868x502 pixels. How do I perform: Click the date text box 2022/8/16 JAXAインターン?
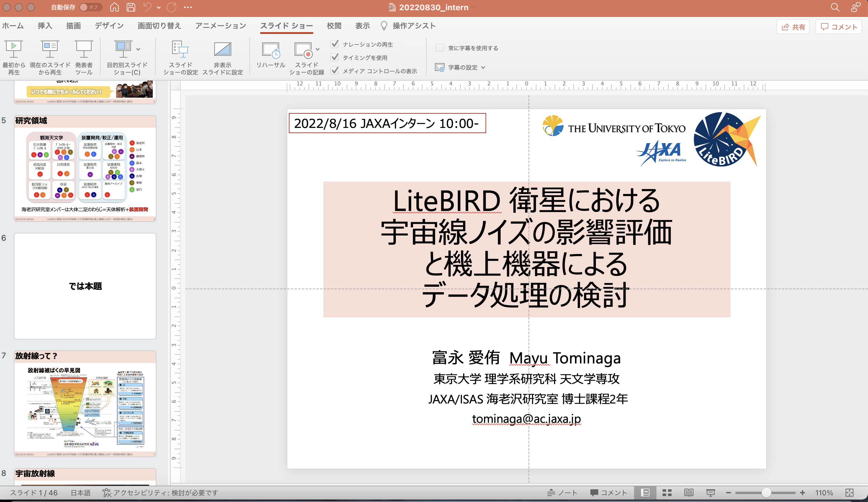pos(387,123)
